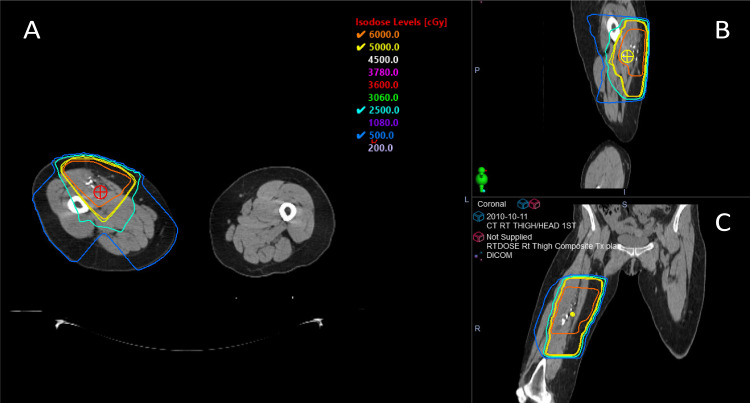The width and height of the screenshot is (750, 403).
Task: Click the red crosshair marker in axial view
Action: (x=100, y=192)
